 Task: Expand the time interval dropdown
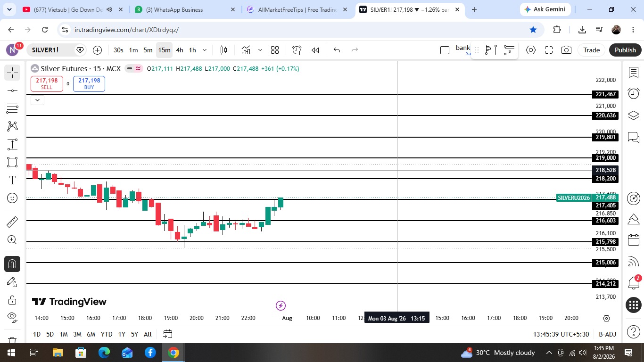205,50
